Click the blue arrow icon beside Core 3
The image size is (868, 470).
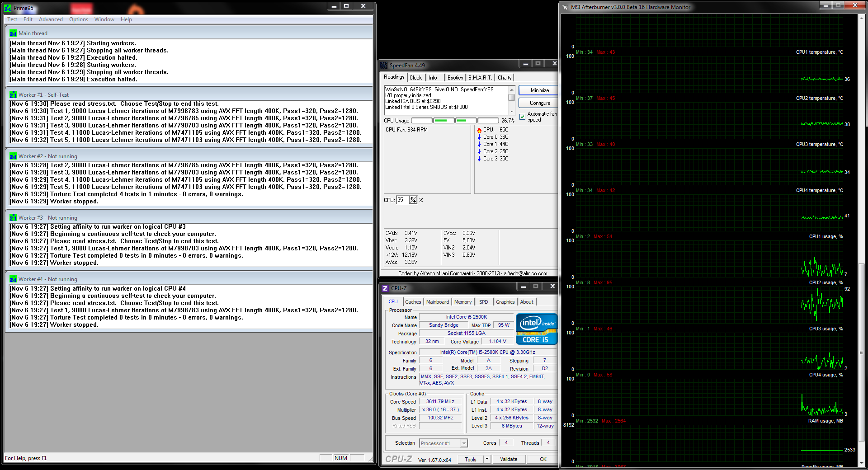tap(479, 159)
